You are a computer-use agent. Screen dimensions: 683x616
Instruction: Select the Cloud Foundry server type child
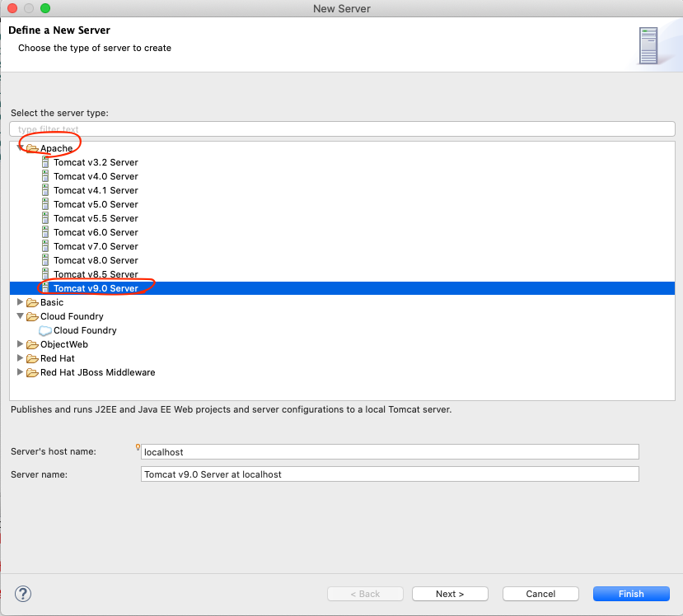coord(85,330)
